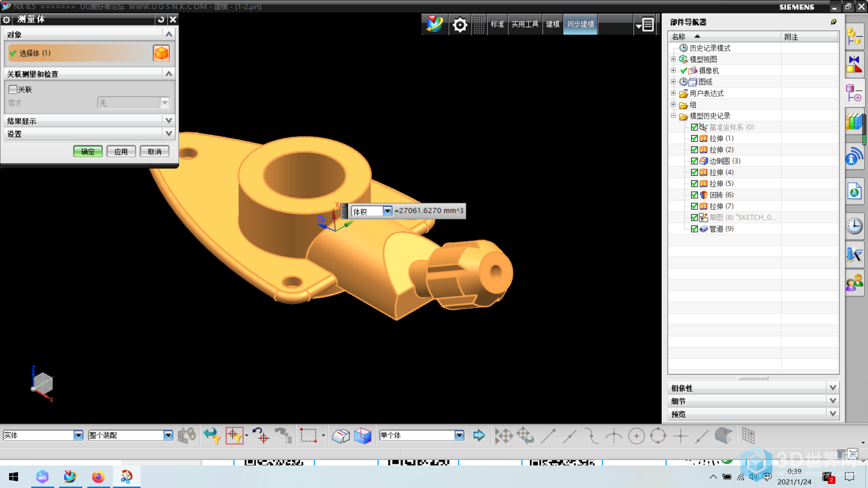Select the 选择体 (1) field

click(x=80, y=53)
